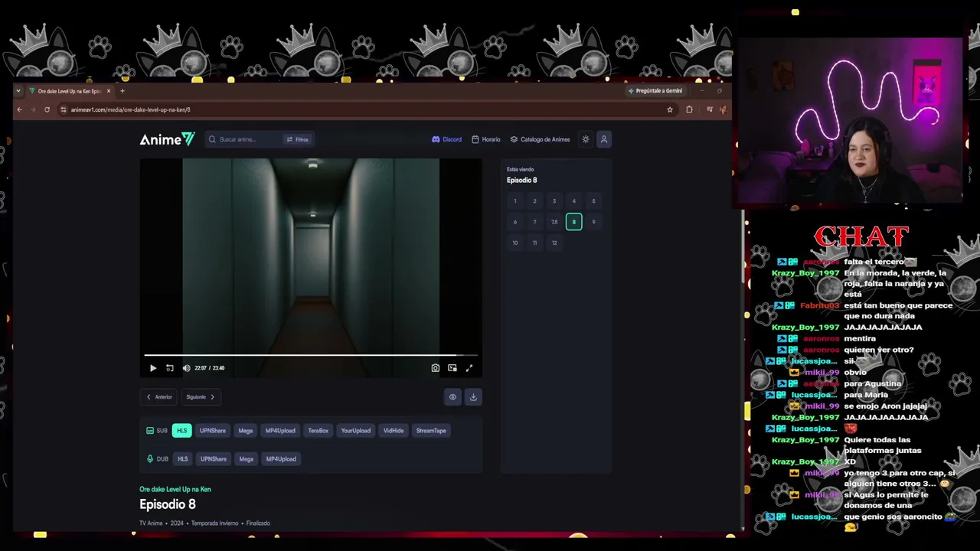980x551 pixels.
Task: Open the Pregúntale a Gemini button
Action: tap(655, 91)
